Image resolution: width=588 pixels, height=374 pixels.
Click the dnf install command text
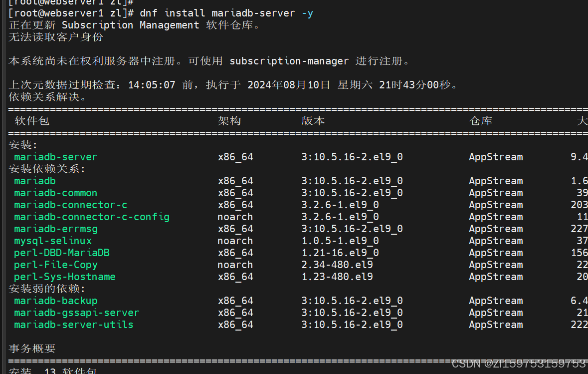226,13
